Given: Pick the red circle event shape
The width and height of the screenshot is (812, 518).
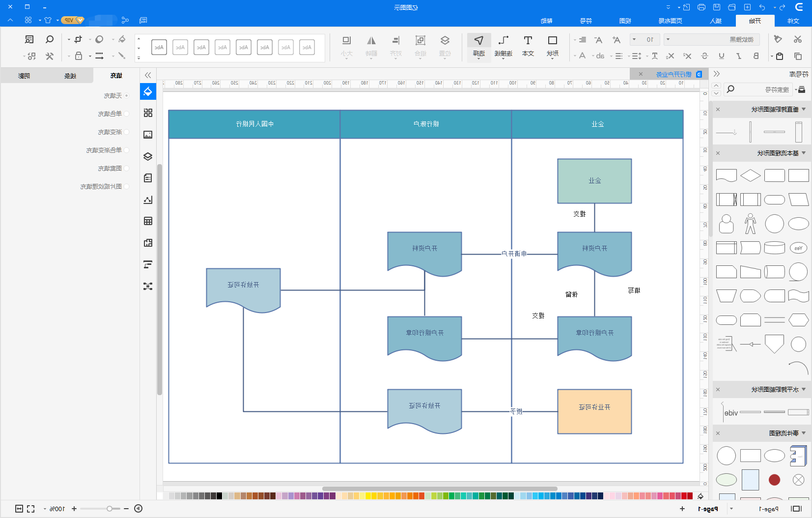Looking at the screenshot, I should pos(774,480).
